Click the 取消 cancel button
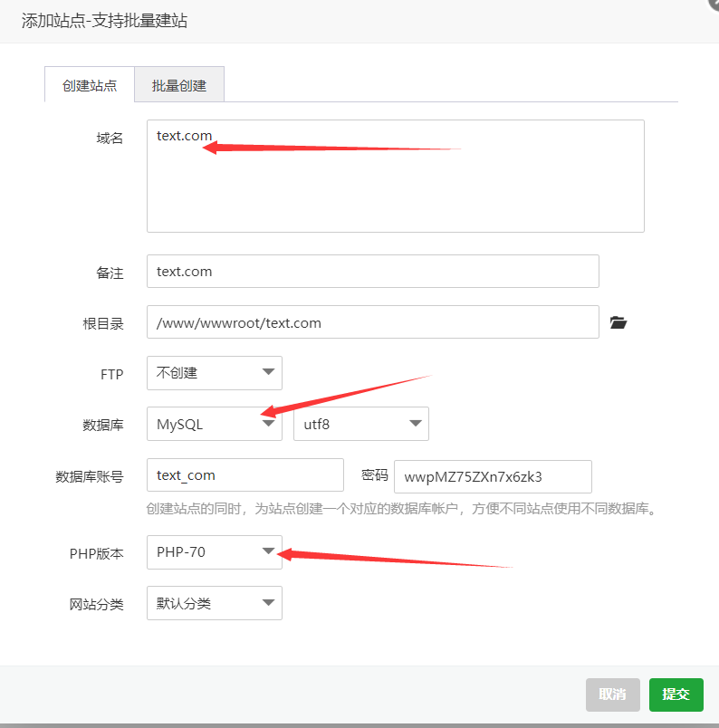The width and height of the screenshot is (719, 728). pos(613,694)
